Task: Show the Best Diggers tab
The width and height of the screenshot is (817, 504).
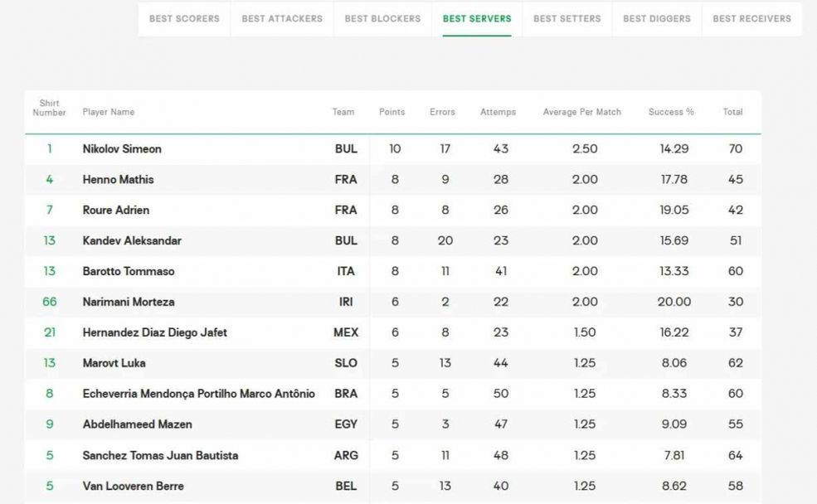Action: tap(657, 18)
